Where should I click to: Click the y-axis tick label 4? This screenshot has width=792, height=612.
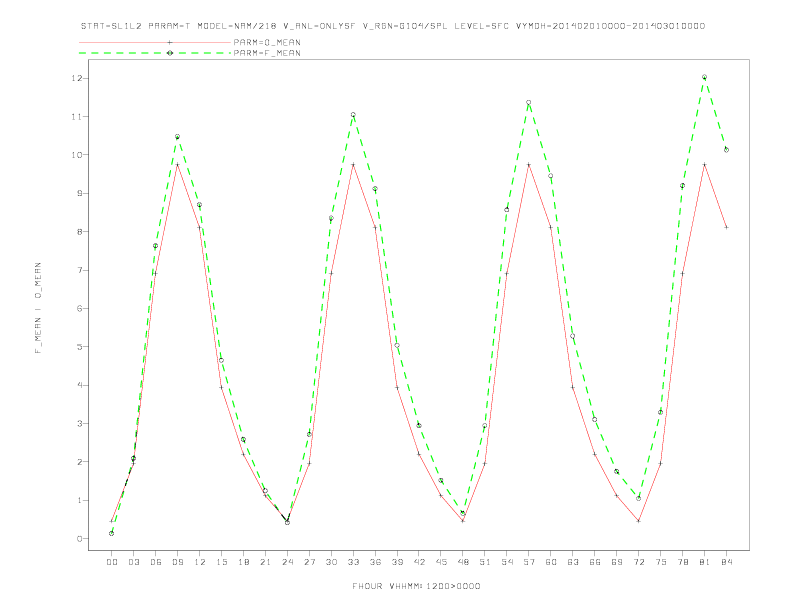pos(79,385)
